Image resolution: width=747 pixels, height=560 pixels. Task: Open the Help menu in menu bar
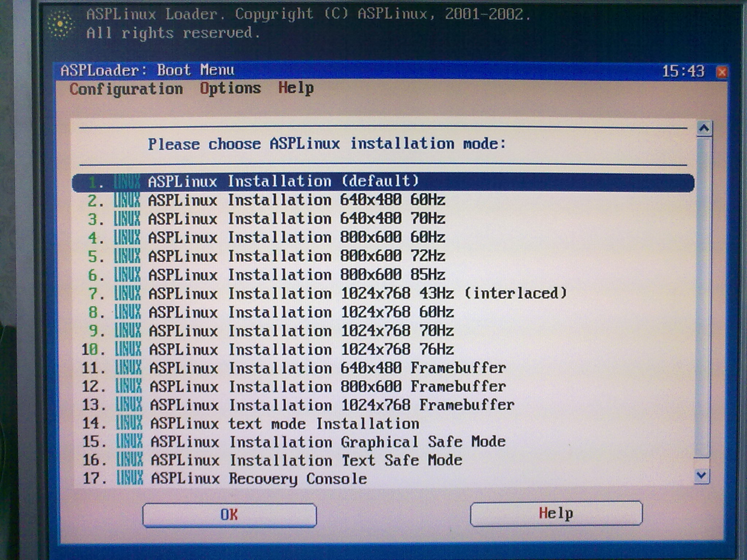296,88
